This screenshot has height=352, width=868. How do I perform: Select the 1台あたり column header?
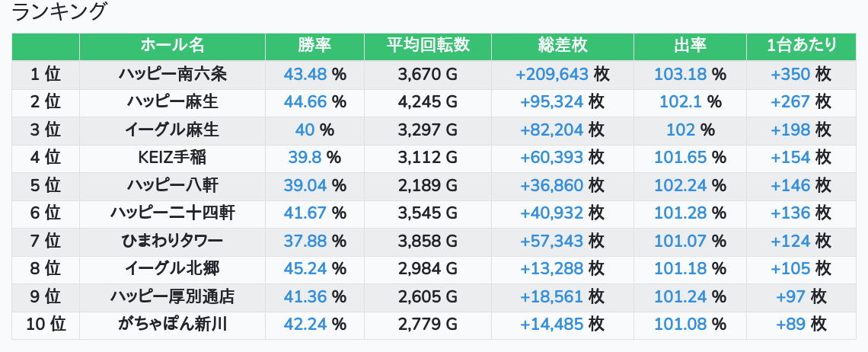[x=801, y=46]
